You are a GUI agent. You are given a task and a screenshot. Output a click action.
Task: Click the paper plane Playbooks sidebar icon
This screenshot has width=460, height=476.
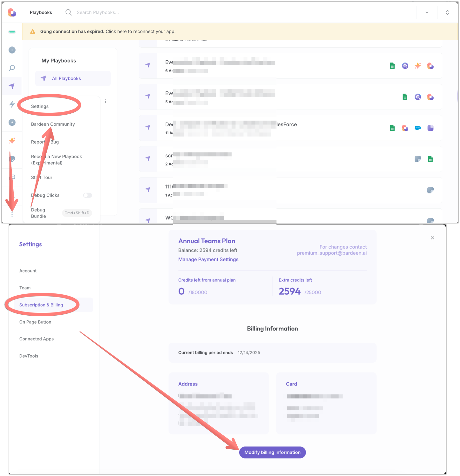[x=12, y=86]
